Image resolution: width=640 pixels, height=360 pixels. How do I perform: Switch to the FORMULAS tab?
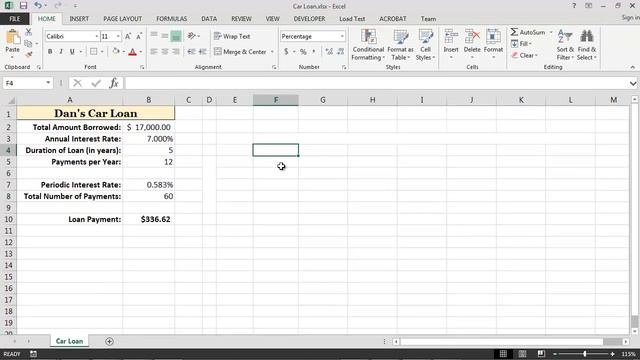[x=171, y=19]
